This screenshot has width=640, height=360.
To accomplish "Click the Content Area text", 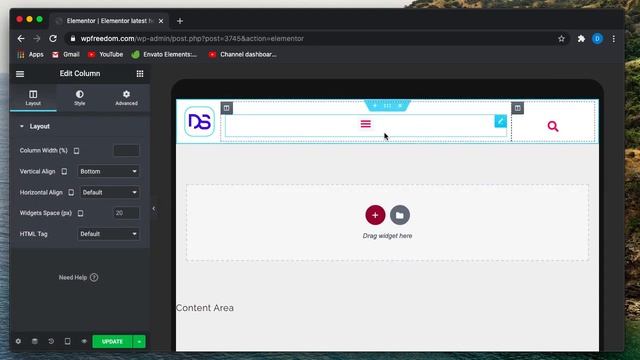I will (x=205, y=308).
